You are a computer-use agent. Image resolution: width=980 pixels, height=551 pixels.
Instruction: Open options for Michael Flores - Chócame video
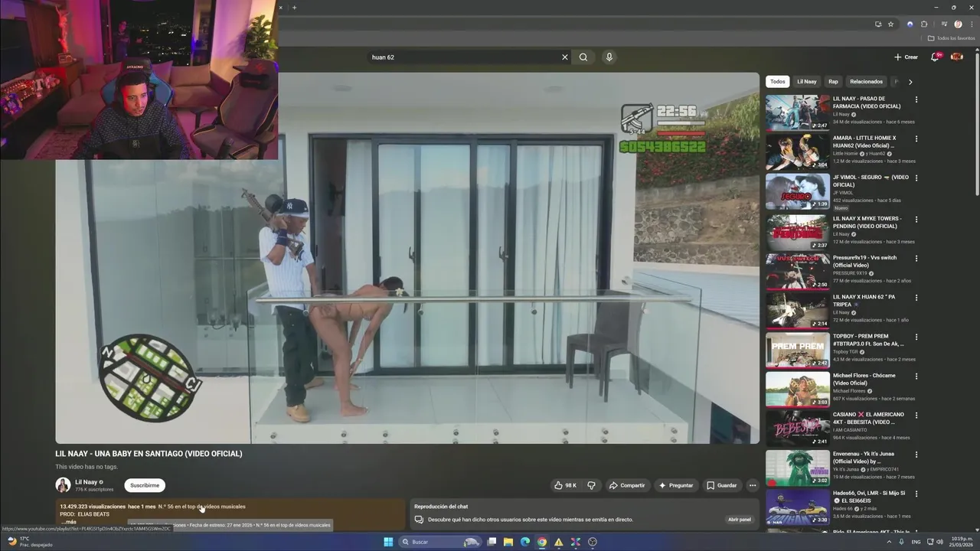coord(916,377)
